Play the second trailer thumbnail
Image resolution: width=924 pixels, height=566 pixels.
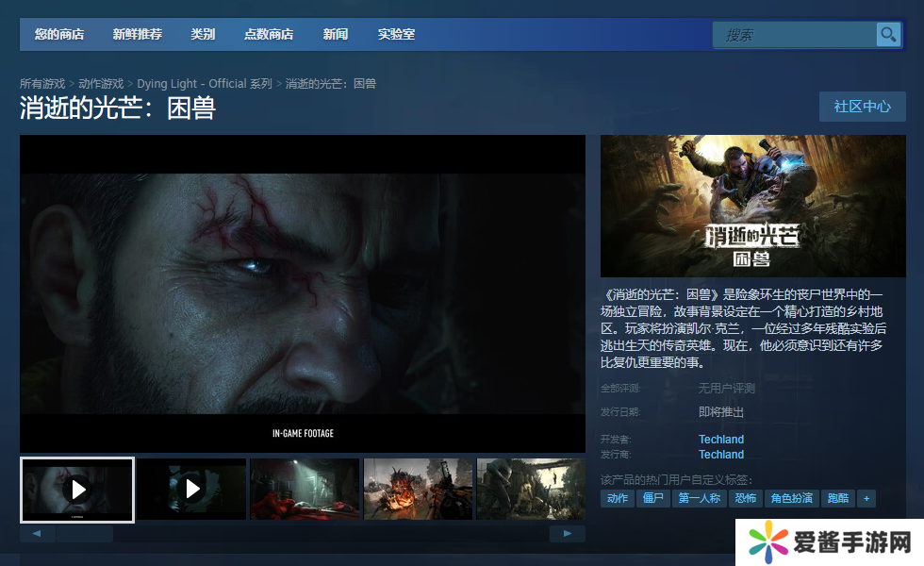click(191, 489)
